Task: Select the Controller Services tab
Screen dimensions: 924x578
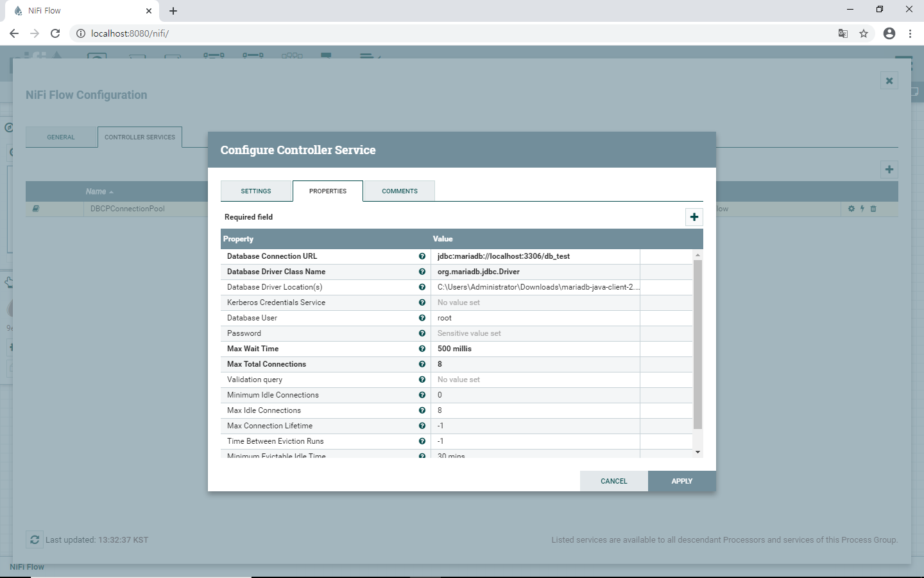Action: (140, 137)
